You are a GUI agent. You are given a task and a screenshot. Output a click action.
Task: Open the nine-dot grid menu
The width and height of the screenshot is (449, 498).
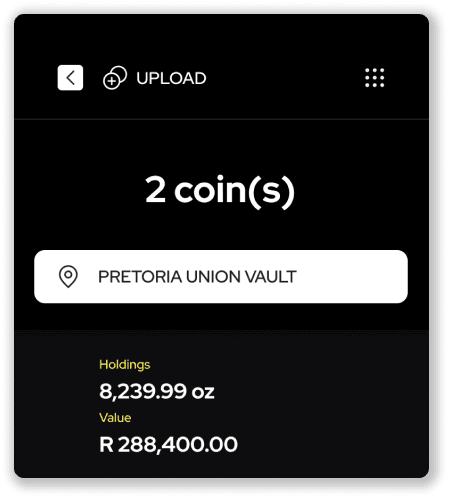click(x=374, y=78)
